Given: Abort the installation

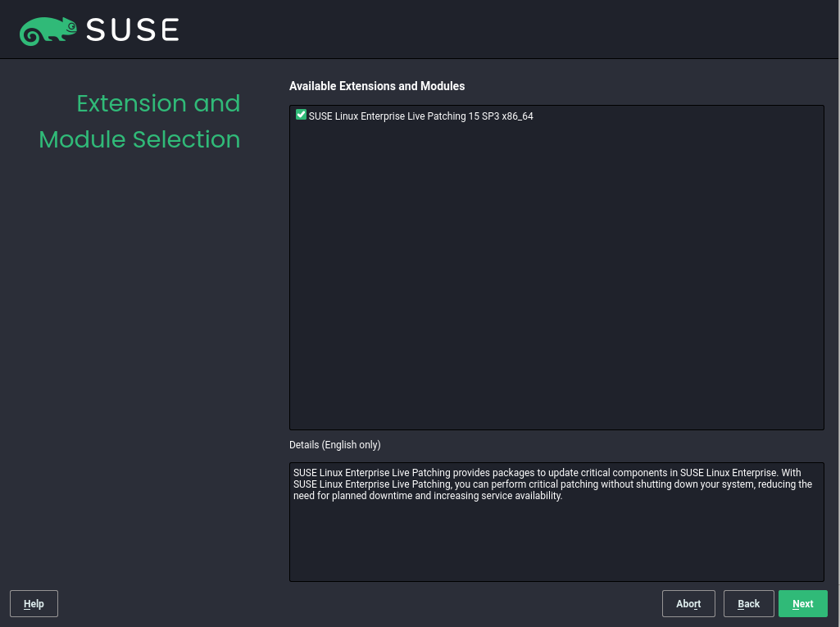Looking at the screenshot, I should [x=688, y=604].
